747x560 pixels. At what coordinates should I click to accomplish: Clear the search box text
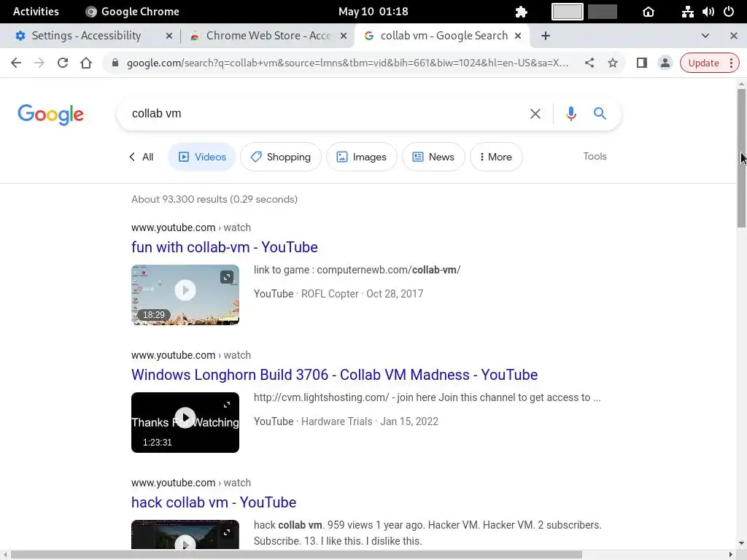coord(535,114)
